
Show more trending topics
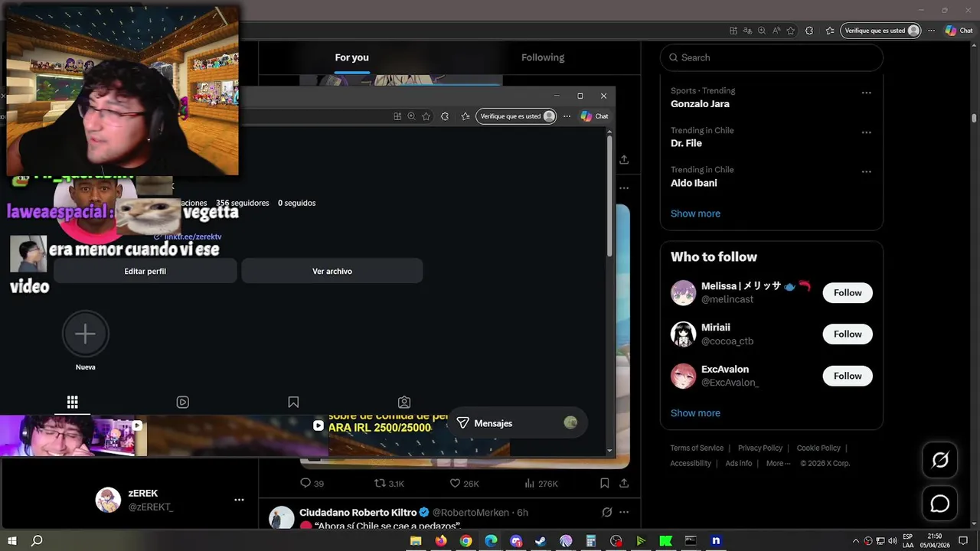695,214
